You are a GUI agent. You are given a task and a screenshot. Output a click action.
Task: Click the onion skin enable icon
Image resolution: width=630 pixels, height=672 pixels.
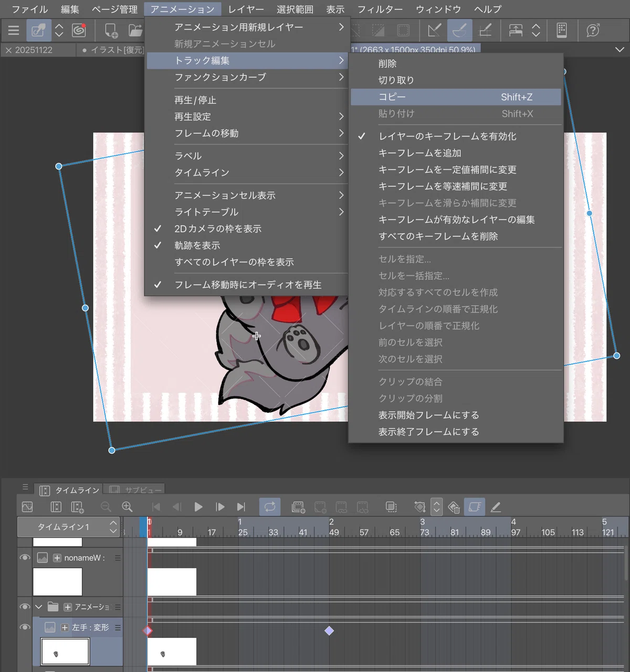391,507
